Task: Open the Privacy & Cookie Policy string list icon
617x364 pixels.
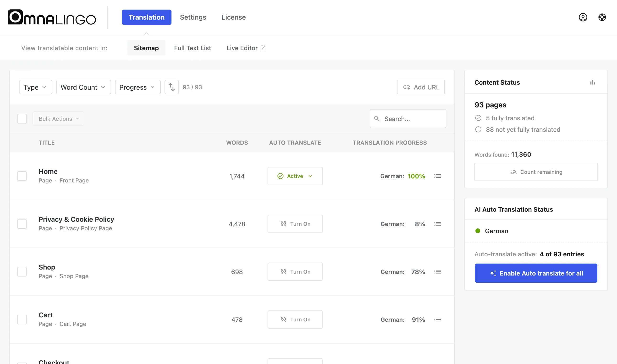Action: point(438,224)
